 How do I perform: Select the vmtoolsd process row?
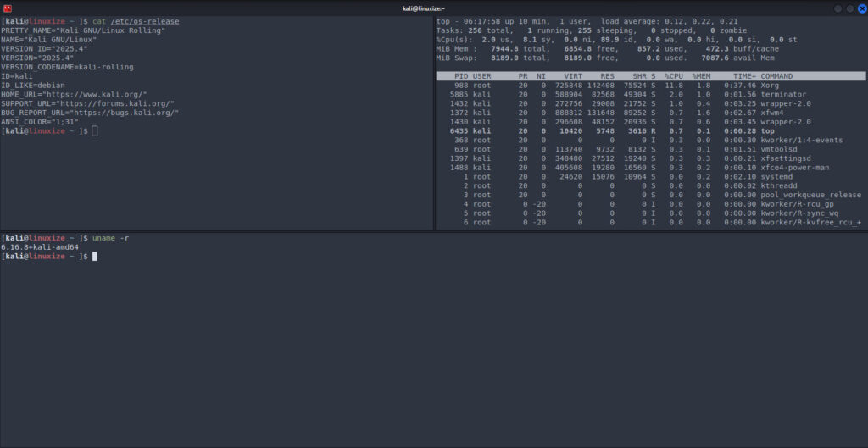(x=651, y=149)
